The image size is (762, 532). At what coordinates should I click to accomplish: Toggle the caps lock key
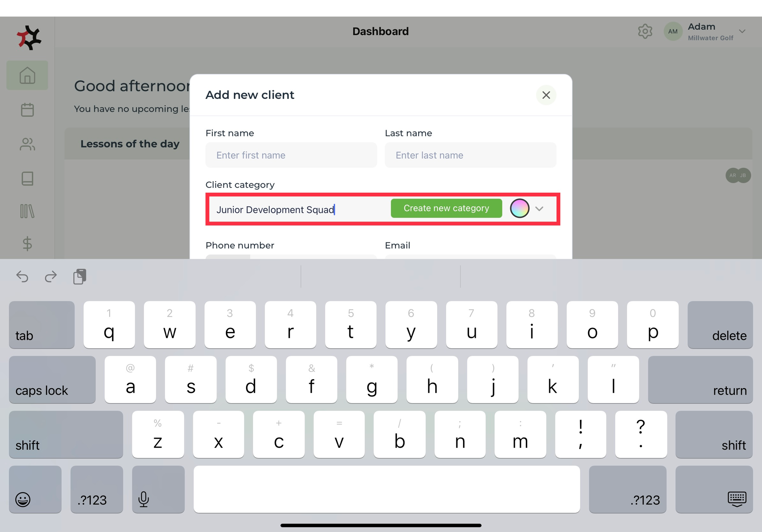pos(52,380)
